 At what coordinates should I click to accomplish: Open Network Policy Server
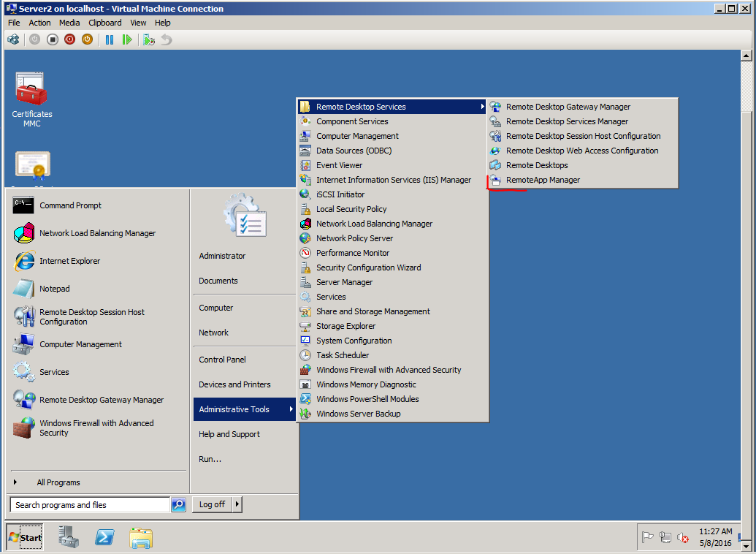(x=392, y=238)
